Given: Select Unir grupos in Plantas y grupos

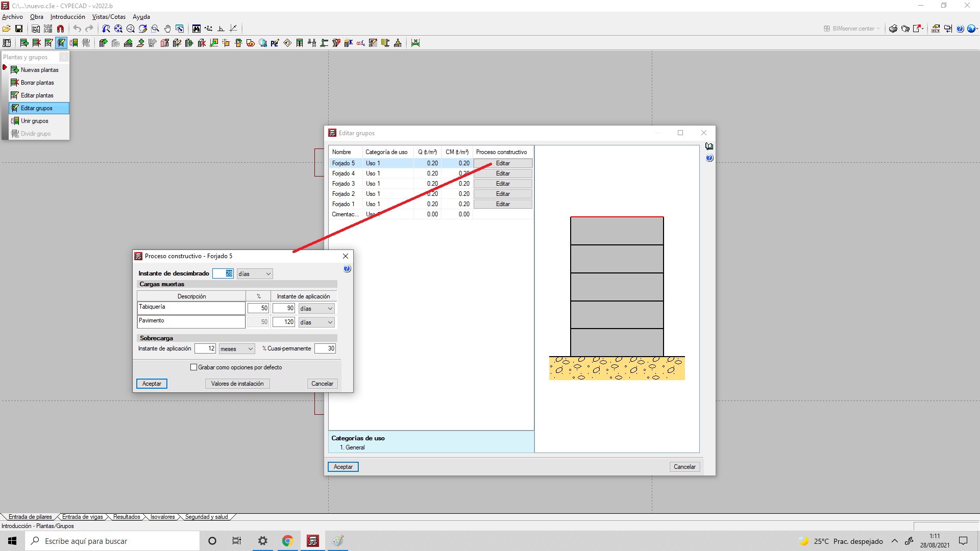Looking at the screenshot, I should [35, 121].
